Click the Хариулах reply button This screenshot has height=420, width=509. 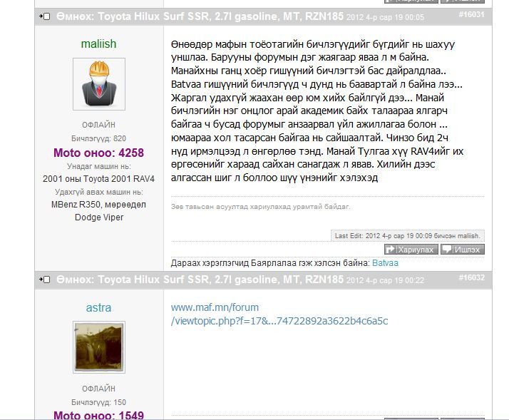411,250
